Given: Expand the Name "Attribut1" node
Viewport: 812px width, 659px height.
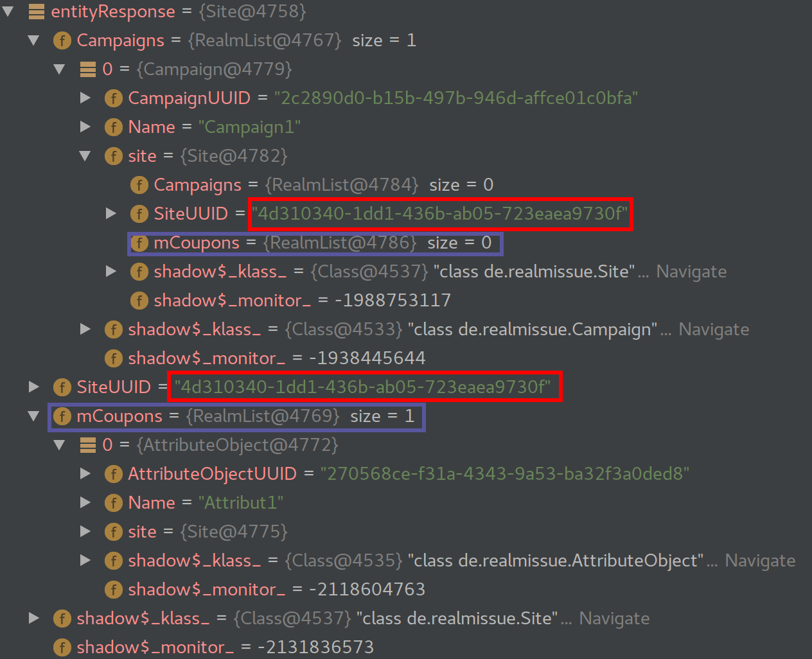Looking at the screenshot, I should tap(85, 503).
